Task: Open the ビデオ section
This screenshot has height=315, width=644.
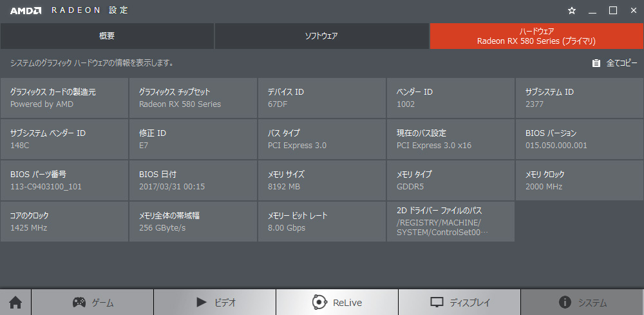Action: (x=215, y=303)
